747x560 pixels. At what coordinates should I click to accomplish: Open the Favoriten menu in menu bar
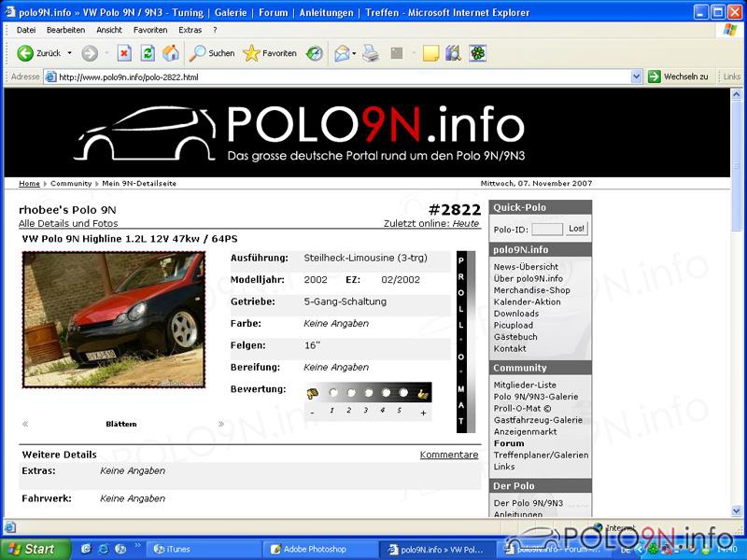point(150,30)
